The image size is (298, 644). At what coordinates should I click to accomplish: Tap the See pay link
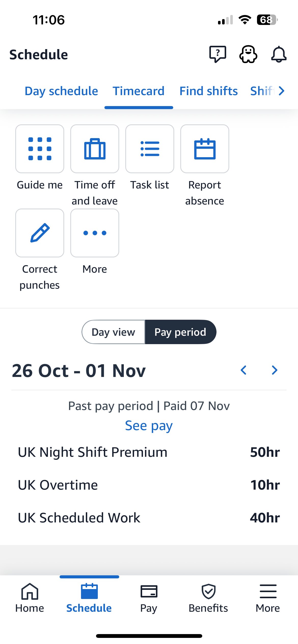click(x=149, y=426)
